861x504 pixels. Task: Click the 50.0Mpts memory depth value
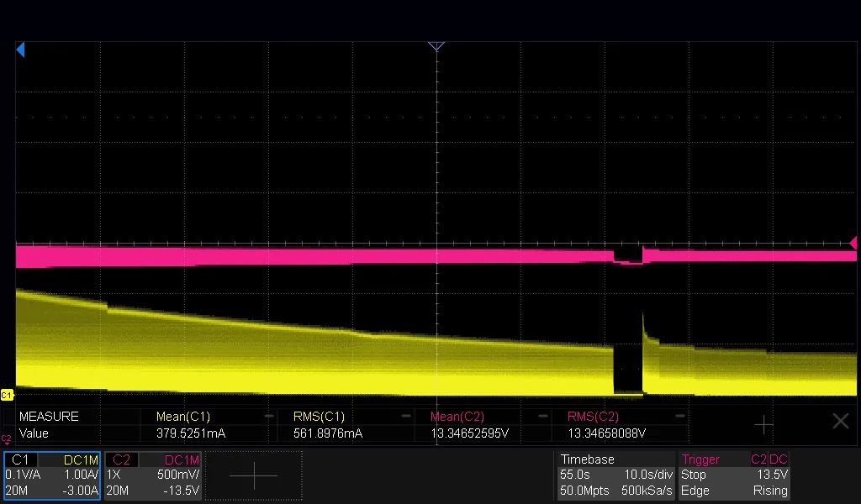(584, 491)
